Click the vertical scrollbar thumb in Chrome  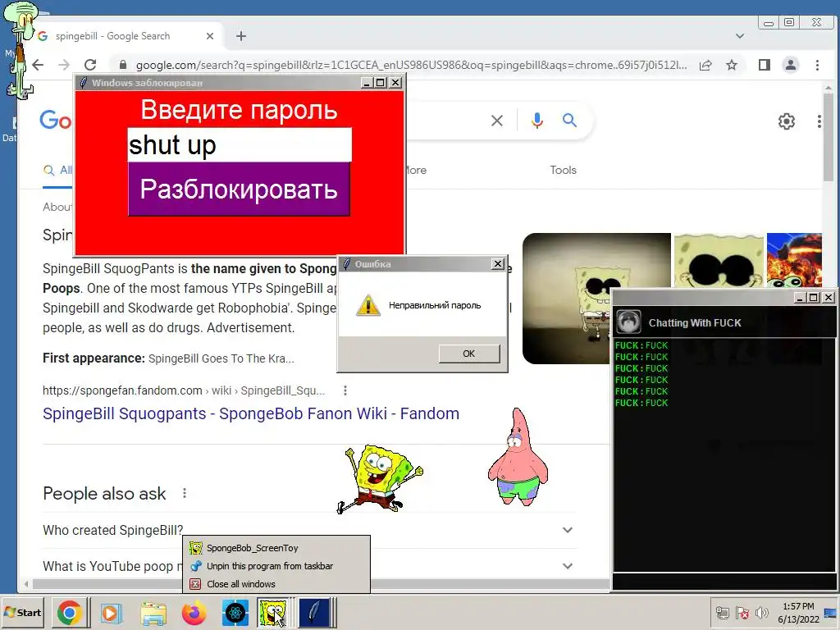[829, 137]
